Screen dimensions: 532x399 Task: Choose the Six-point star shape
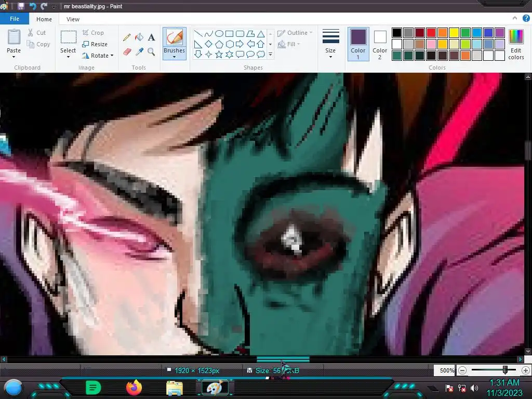[x=229, y=54]
